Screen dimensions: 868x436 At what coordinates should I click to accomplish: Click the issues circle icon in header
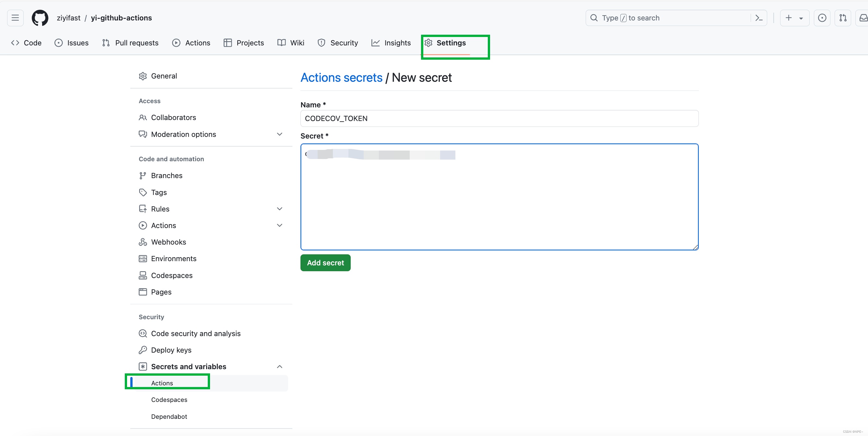[822, 18]
